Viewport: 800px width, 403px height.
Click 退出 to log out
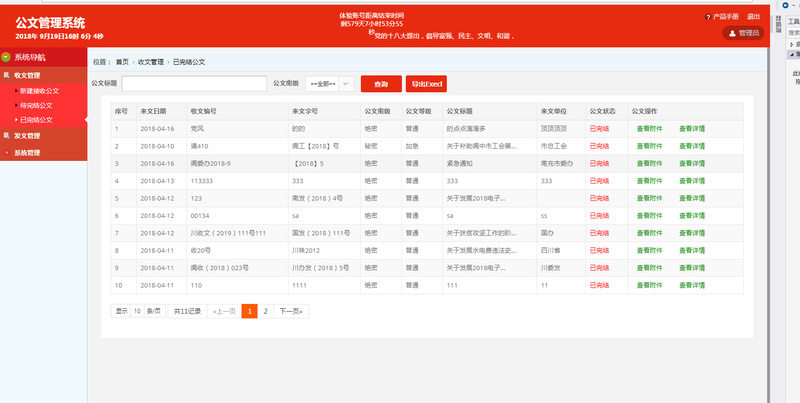pos(754,17)
